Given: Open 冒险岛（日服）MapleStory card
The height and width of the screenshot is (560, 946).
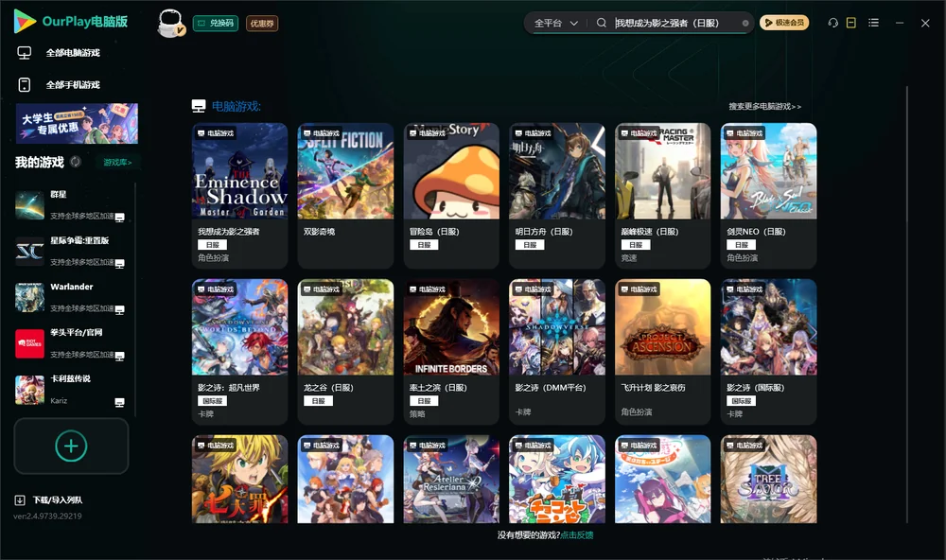Looking at the screenshot, I should pyautogui.click(x=451, y=196).
